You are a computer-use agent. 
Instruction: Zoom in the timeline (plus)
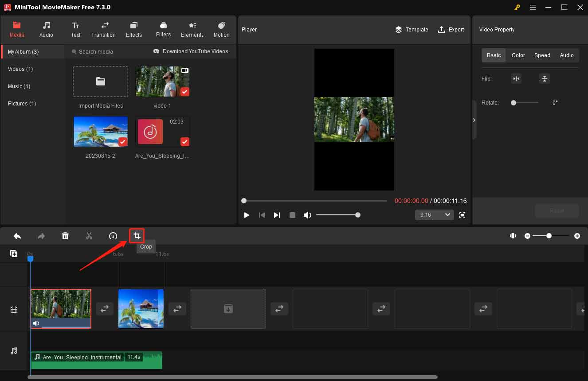(577, 236)
